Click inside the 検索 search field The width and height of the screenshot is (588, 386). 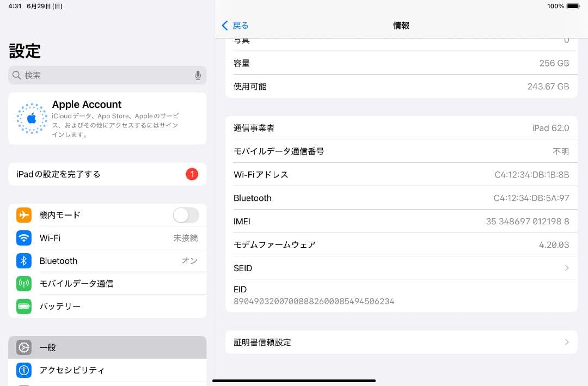(107, 75)
